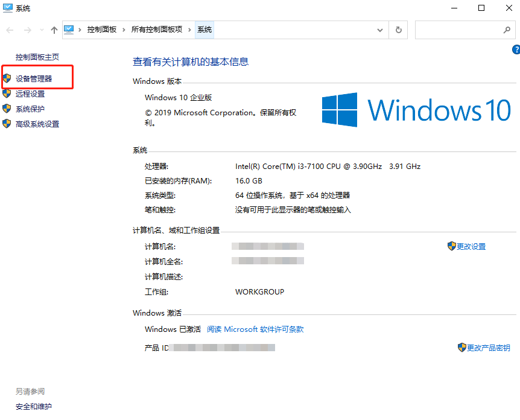Click the Windows 激活 section header
The image size is (520, 420).
157,313
